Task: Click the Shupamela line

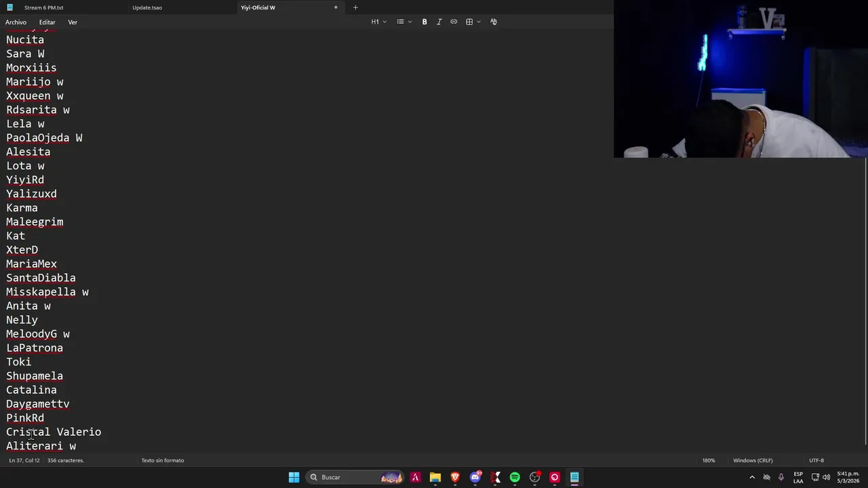Action: pos(35,376)
